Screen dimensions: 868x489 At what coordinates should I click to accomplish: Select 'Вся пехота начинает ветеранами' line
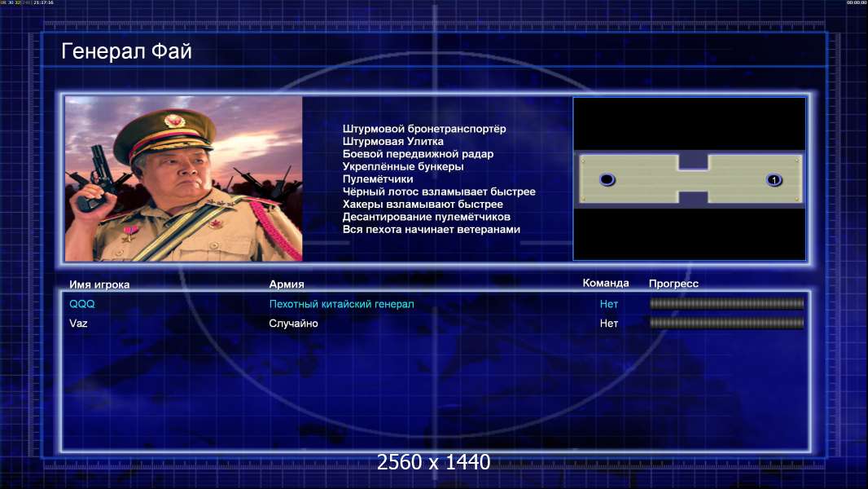click(x=432, y=229)
